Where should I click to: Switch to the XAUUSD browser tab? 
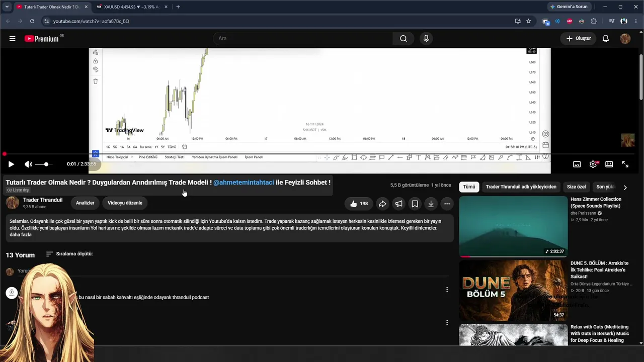pos(131,7)
